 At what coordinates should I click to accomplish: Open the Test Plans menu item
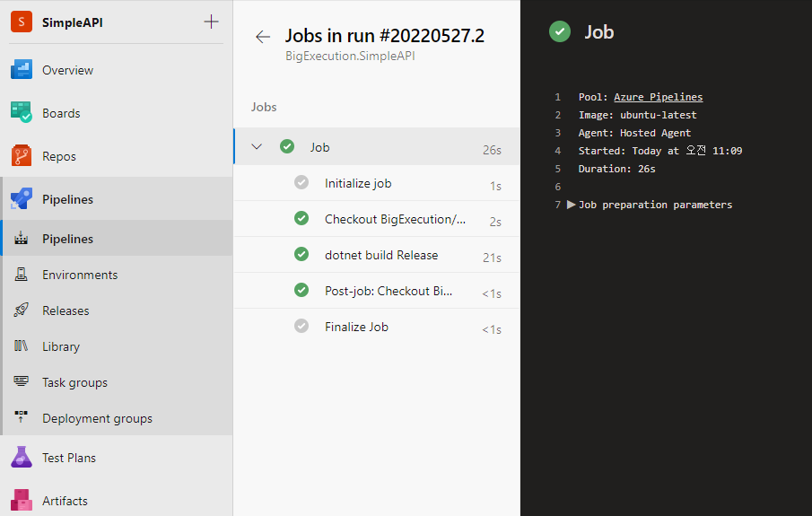[117, 458]
